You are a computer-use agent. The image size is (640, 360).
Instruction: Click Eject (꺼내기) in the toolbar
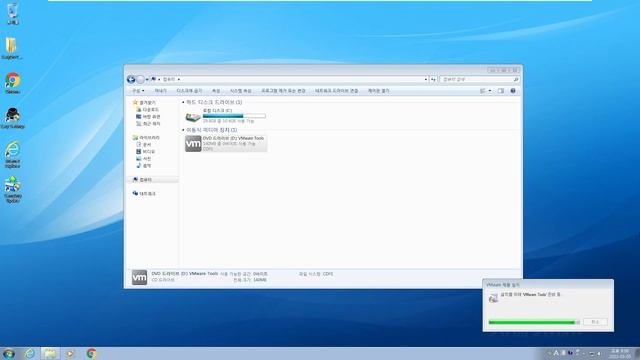[160, 91]
